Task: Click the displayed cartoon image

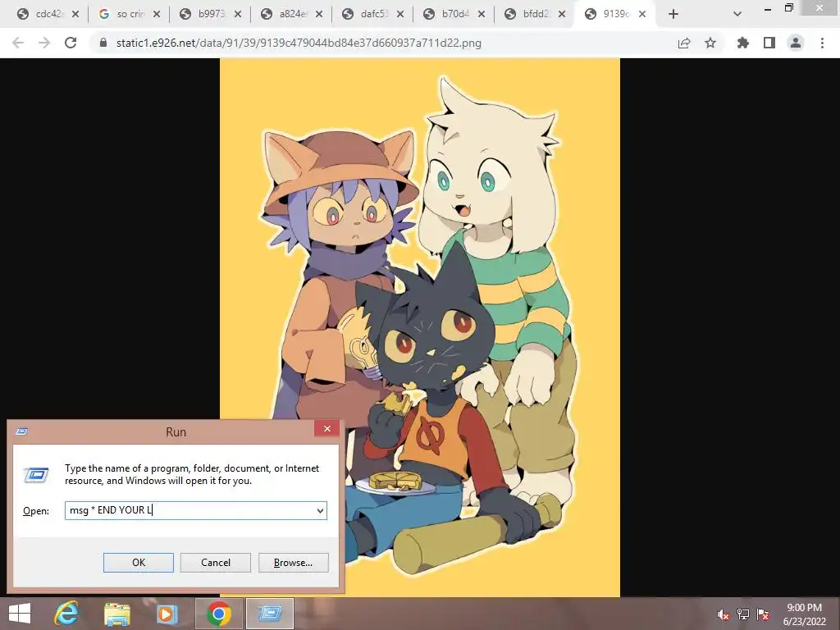Action: pyautogui.click(x=419, y=326)
